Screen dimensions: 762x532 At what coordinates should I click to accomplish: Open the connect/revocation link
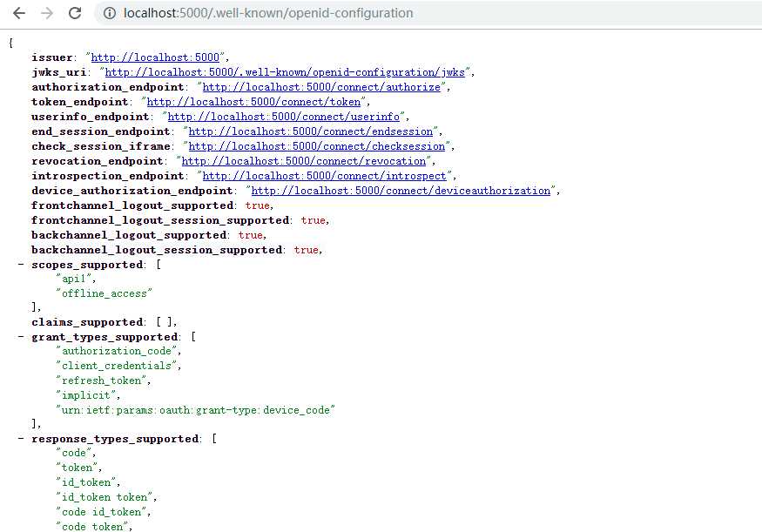tap(304, 161)
